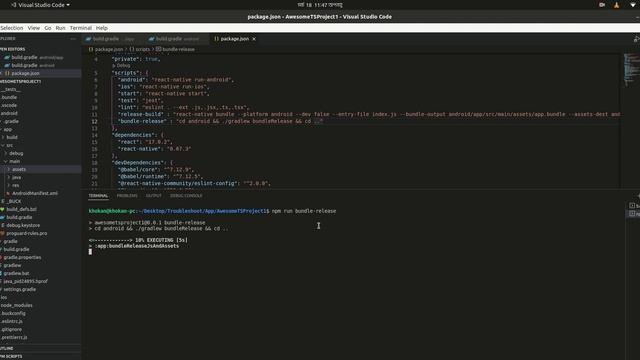
Task: Click the XML icon beside AndroidManifest.xml
Action: point(8,193)
